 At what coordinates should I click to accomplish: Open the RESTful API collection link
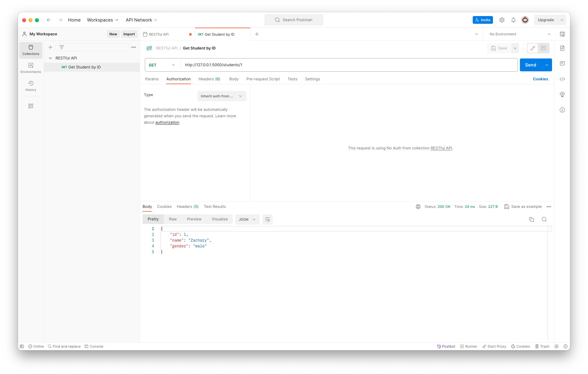click(x=441, y=148)
